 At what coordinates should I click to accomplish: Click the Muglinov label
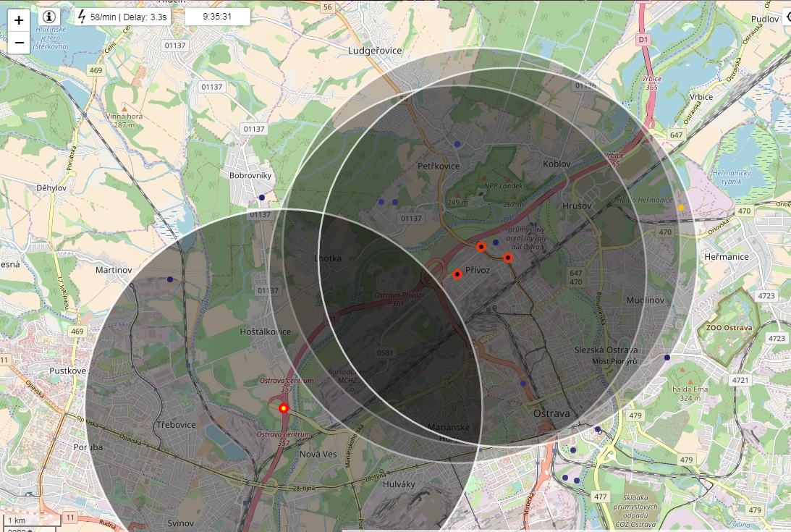pos(646,300)
